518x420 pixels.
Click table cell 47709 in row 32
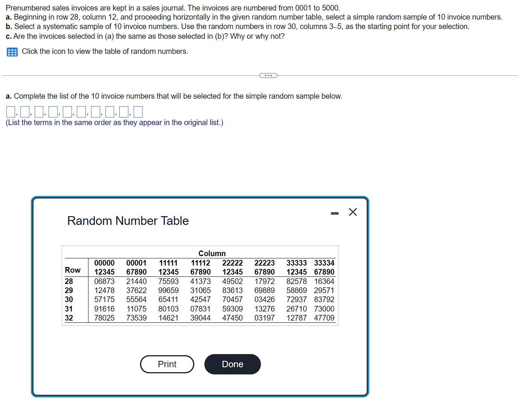pos(324,318)
